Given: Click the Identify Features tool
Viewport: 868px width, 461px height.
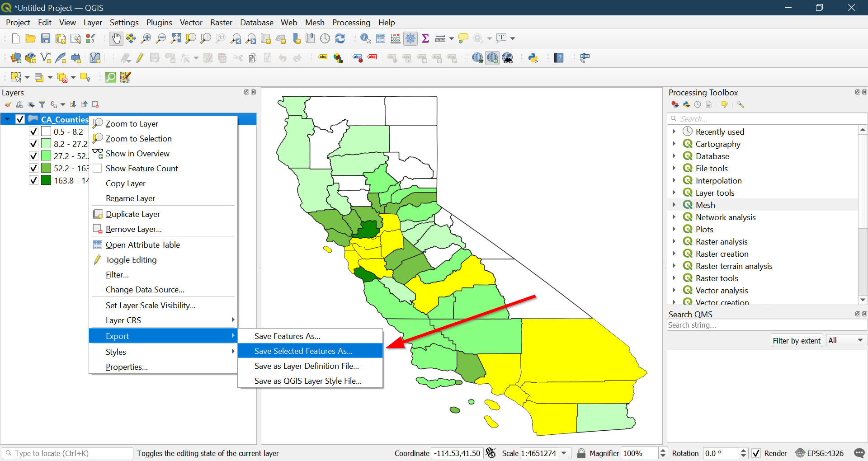Looking at the screenshot, I should point(365,39).
